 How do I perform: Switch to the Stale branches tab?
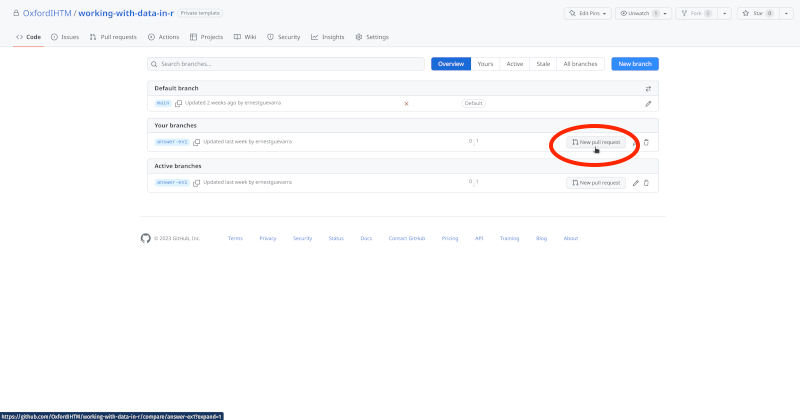[x=543, y=64]
